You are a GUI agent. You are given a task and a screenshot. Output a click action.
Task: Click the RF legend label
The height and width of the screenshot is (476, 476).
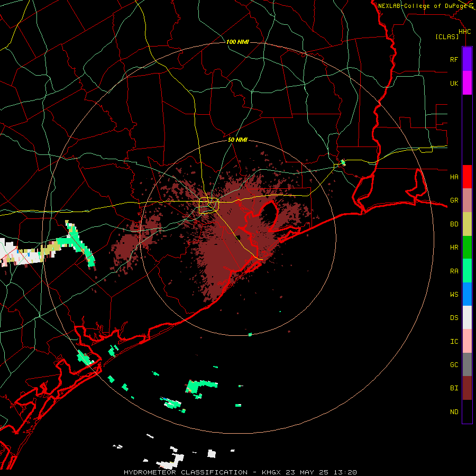point(454,59)
